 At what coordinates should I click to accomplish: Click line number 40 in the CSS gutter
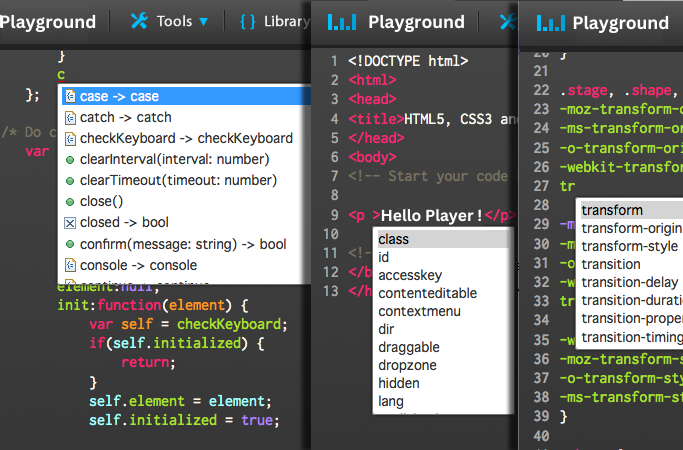point(541,436)
